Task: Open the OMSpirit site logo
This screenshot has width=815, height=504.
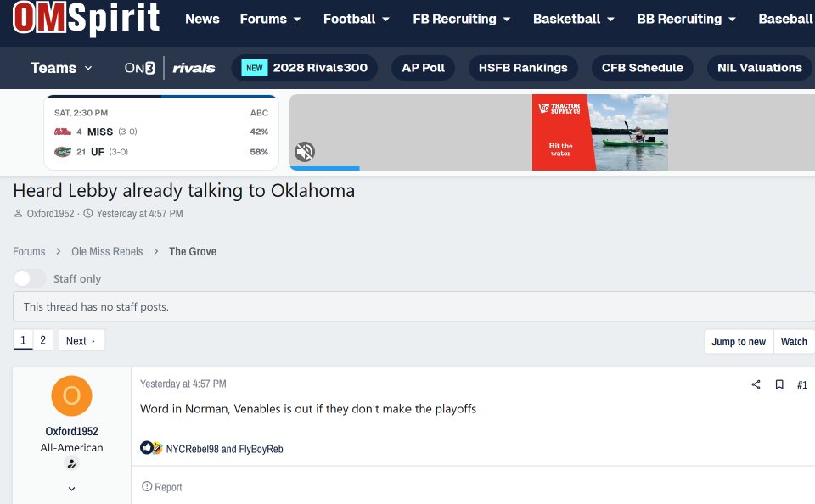Action: click(x=87, y=17)
